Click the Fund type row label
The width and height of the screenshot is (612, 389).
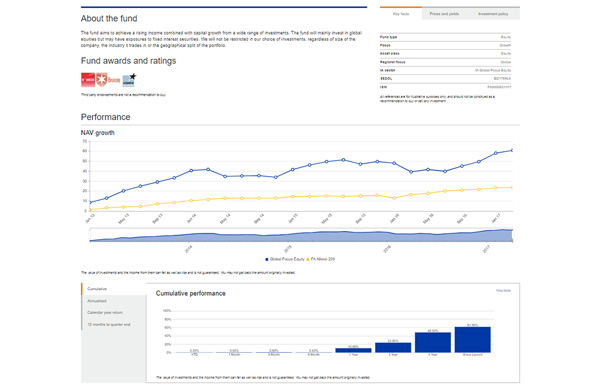(x=388, y=37)
